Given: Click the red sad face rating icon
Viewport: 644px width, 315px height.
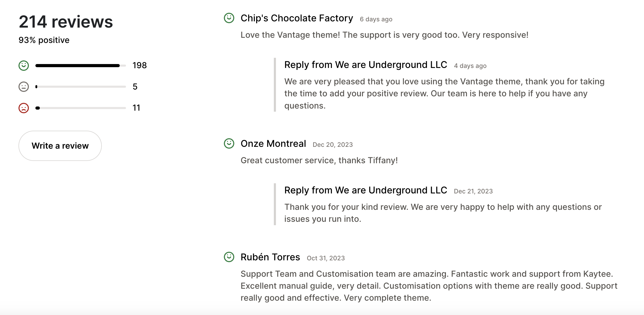Looking at the screenshot, I should coord(24,108).
